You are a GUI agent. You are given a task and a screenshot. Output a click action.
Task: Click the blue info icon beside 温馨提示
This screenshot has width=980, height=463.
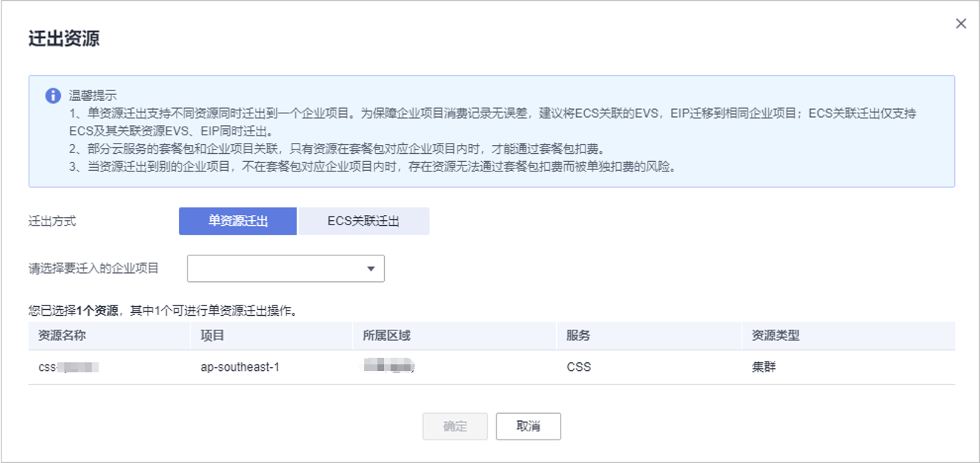(x=52, y=96)
